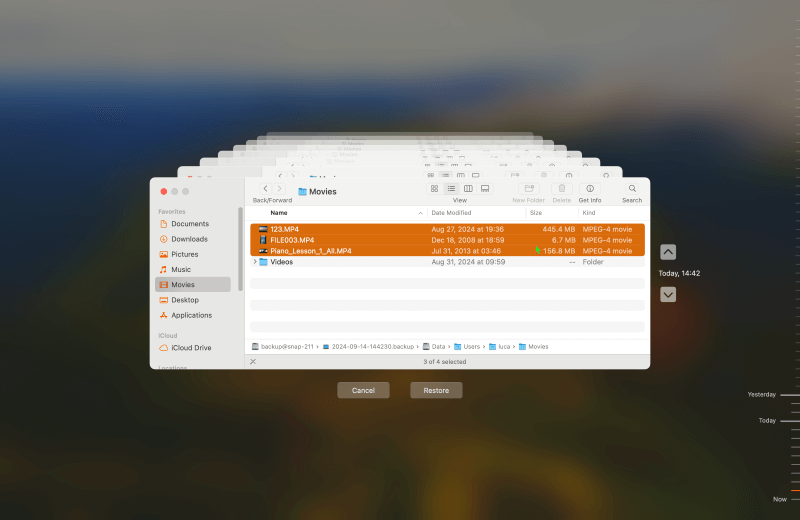Image resolution: width=800 pixels, height=520 pixels.
Task: Go back using the back arrow
Action: [265, 188]
